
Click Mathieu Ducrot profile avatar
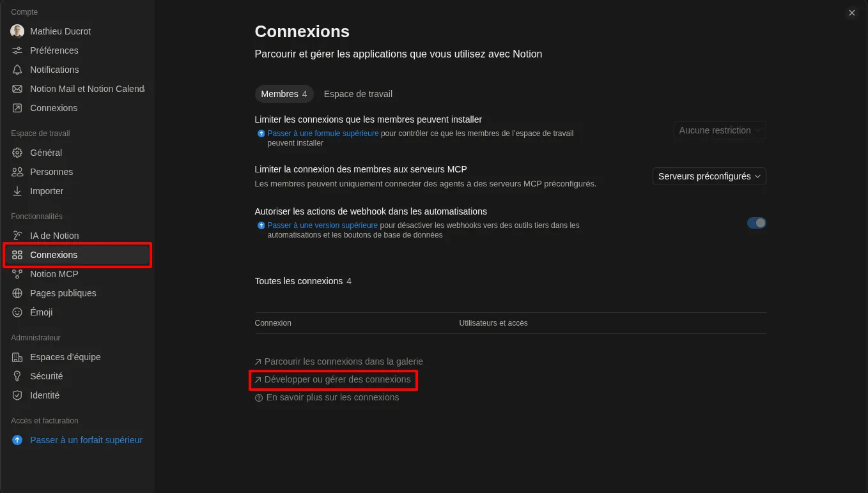point(17,31)
